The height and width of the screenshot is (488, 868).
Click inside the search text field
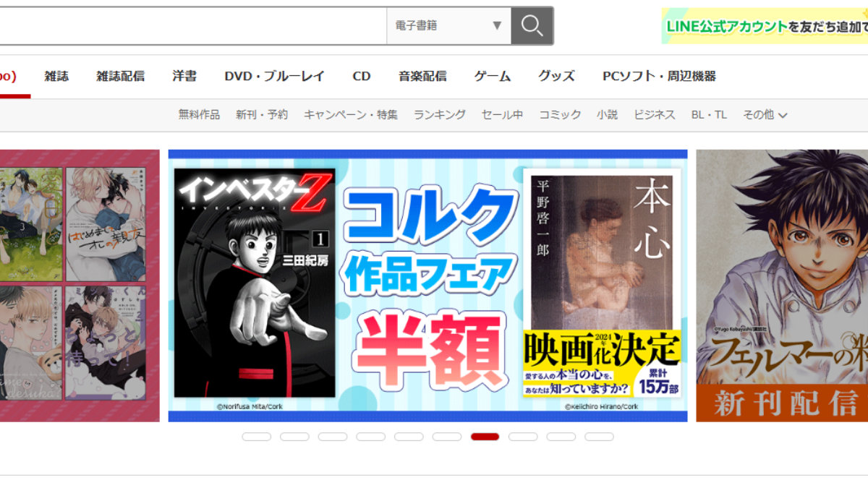pyautogui.click(x=192, y=26)
